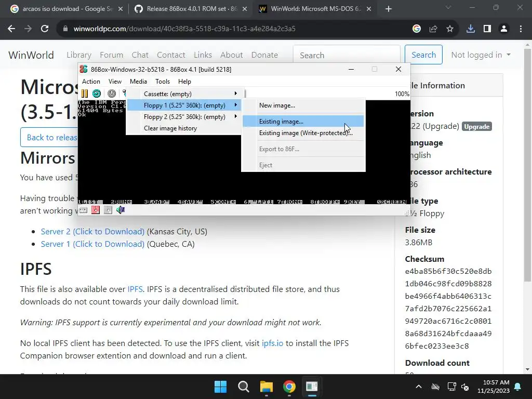Choose Existing image (Write-protected)...

(x=303, y=133)
